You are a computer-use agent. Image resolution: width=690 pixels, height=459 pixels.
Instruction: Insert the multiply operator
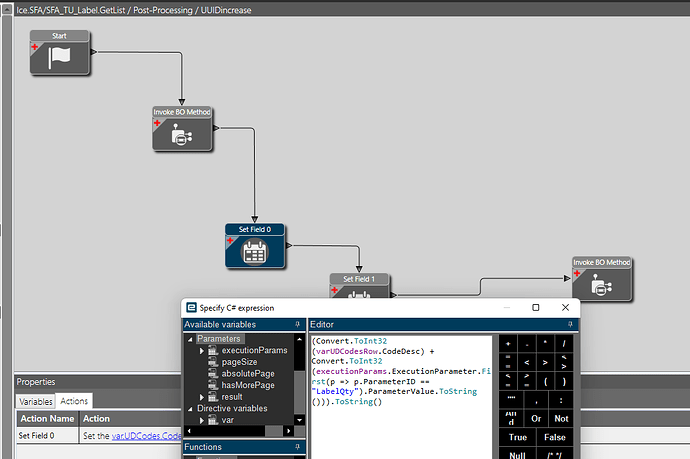(x=545, y=344)
